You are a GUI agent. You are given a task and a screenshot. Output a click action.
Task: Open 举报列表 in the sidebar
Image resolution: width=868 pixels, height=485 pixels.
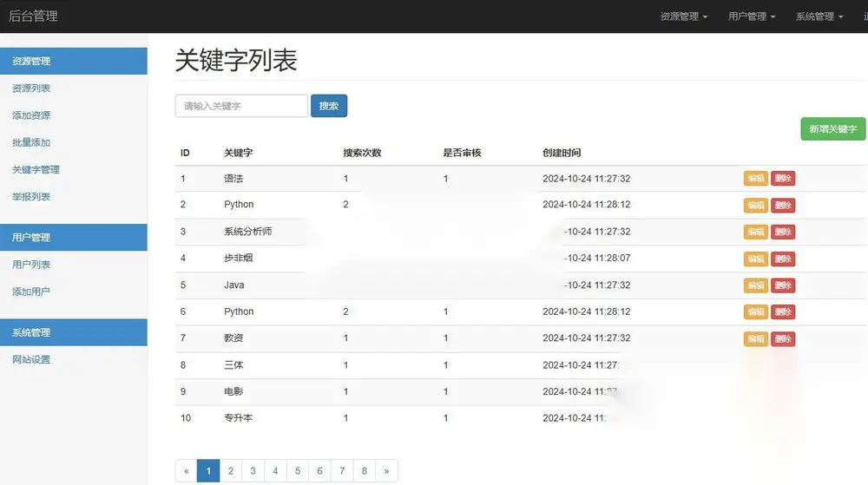pyautogui.click(x=31, y=196)
